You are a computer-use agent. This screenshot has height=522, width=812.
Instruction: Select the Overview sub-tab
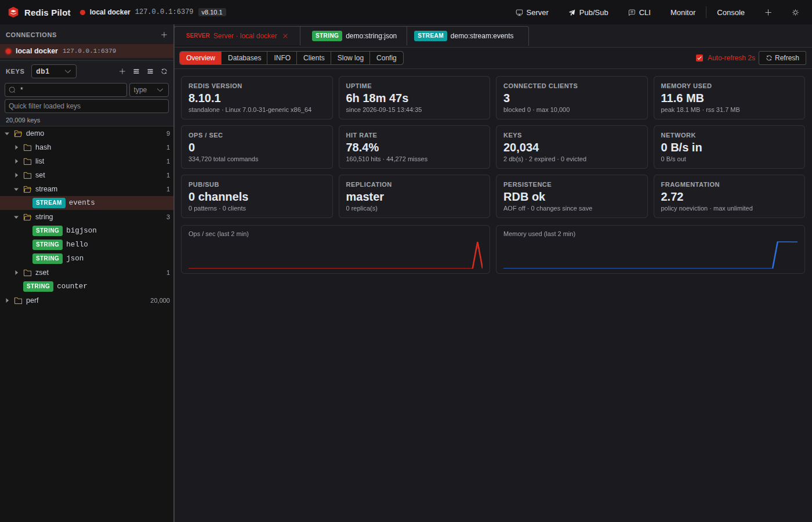201,58
